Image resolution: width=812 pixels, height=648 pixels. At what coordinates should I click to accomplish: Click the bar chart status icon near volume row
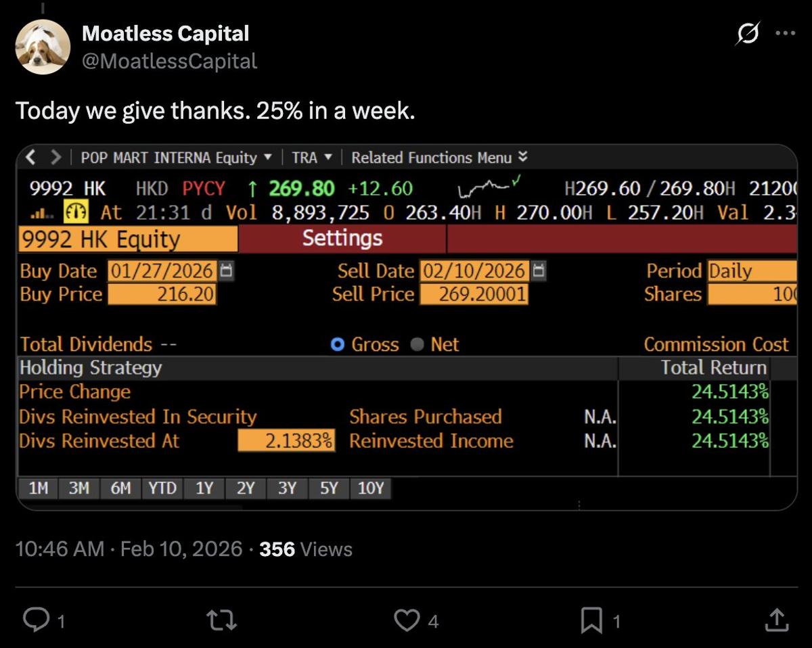coord(38,213)
